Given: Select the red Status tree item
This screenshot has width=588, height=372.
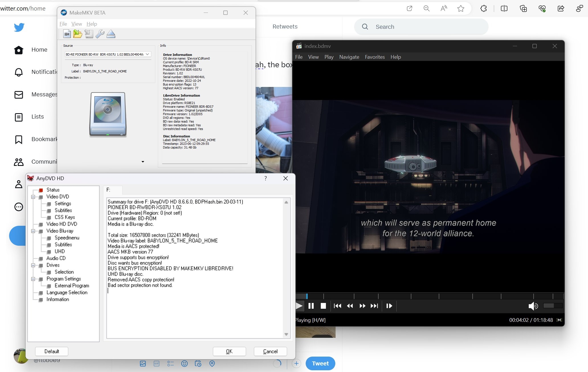Looking at the screenshot, I should [53, 190].
